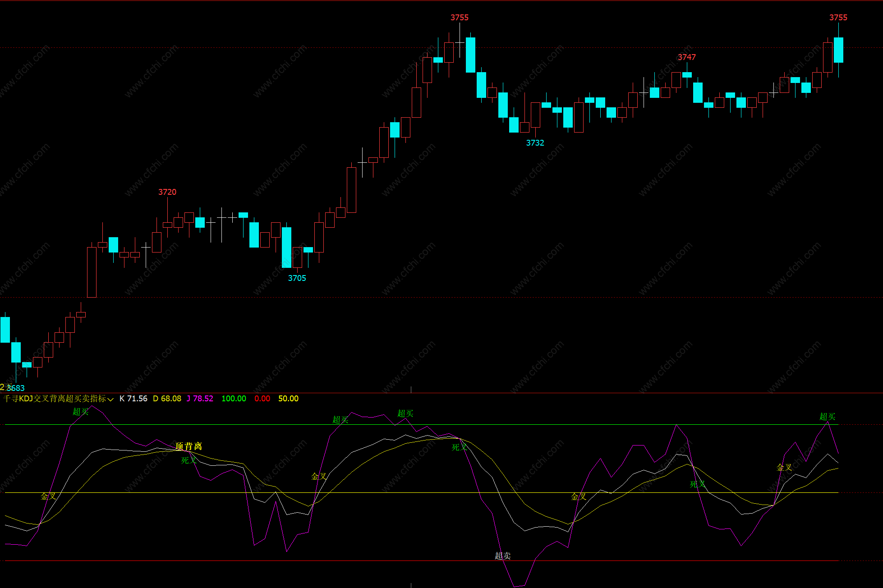The width and height of the screenshot is (883, 588).
Task: Click the 3705 low price label
Action: (x=297, y=278)
